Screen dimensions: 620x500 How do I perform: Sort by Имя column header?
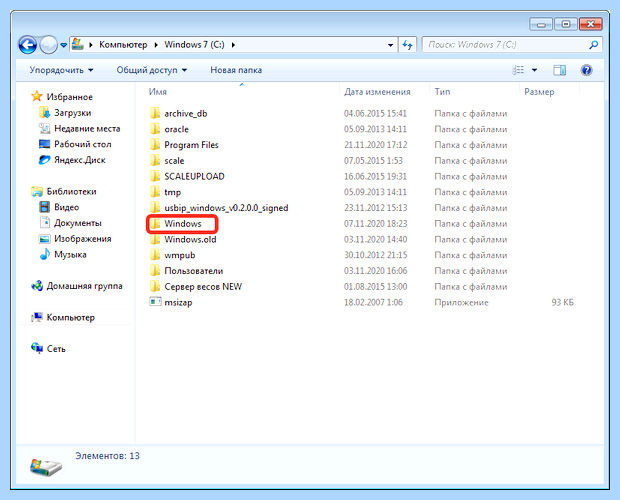tap(158, 92)
